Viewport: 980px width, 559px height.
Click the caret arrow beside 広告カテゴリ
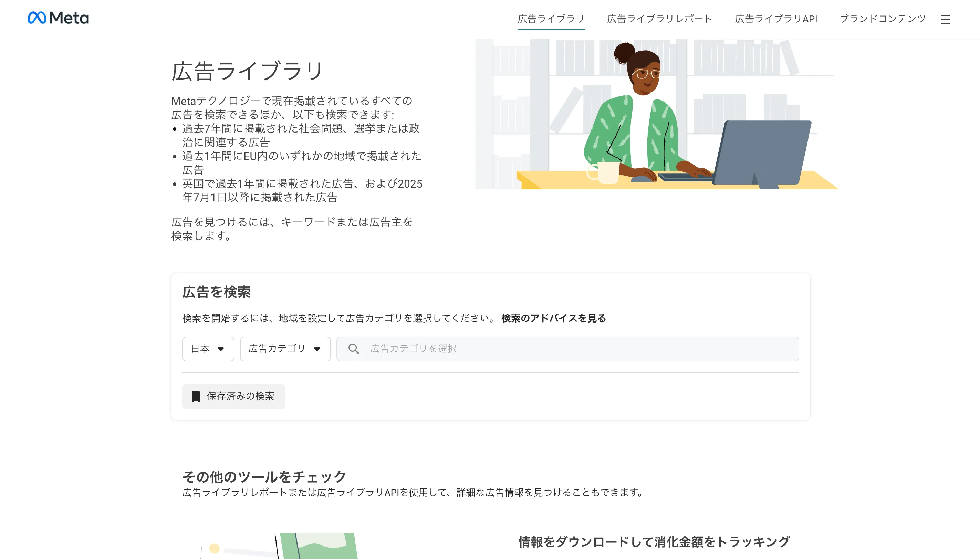(317, 349)
